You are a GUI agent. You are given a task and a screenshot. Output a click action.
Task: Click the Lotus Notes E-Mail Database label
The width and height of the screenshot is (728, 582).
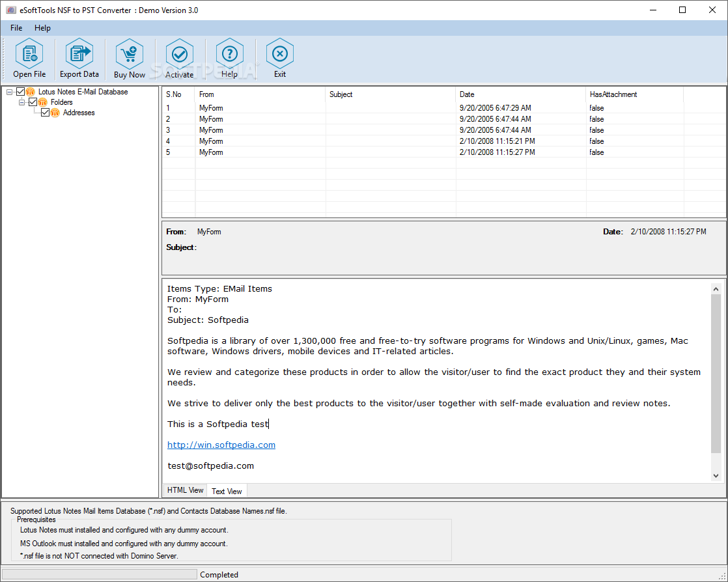tap(83, 92)
